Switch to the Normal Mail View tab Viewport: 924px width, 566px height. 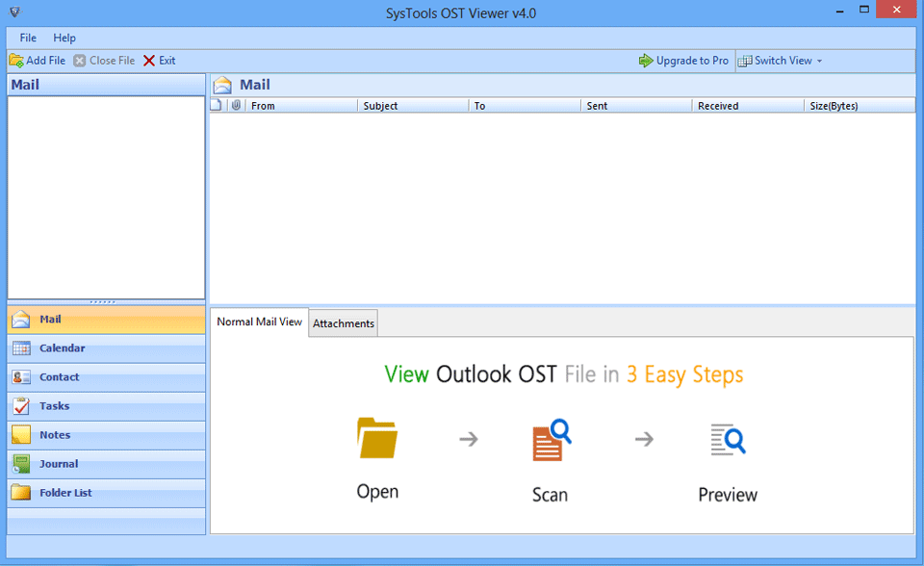pyautogui.click(x=259, y=322)
